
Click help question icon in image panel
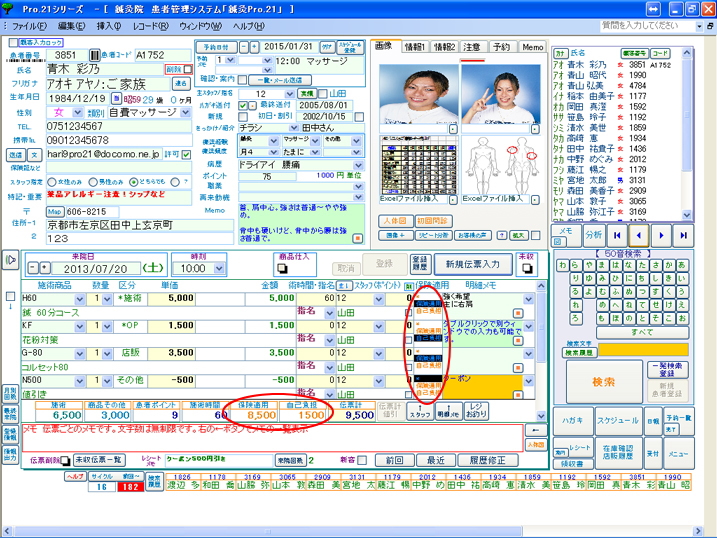click(x=502, y=235)
